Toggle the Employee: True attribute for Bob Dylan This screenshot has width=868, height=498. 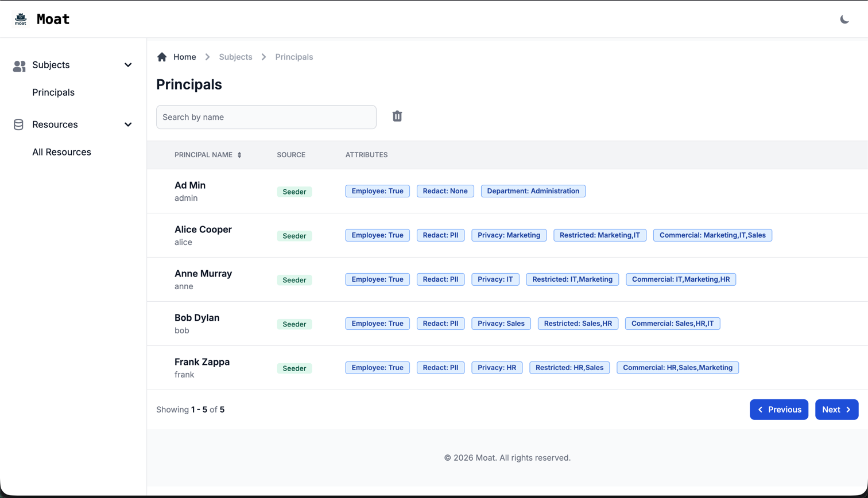tap(377, 323)
